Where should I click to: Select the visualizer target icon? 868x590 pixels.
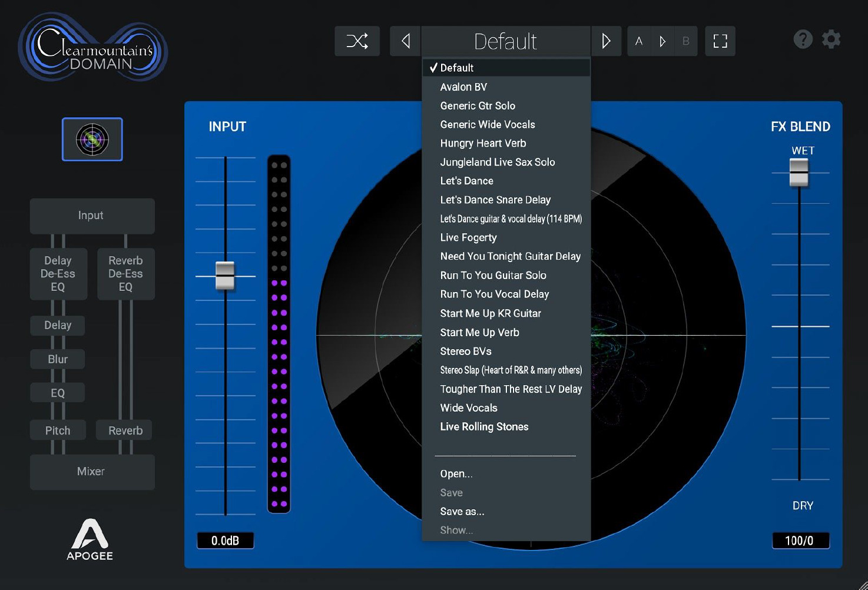pyautogui.click(x=92, y=140)
